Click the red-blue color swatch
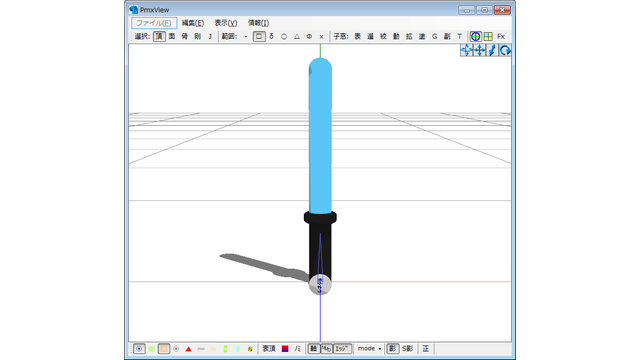This screenshot has width=640, height=360. pyautogui.click(x=285, y=349)
